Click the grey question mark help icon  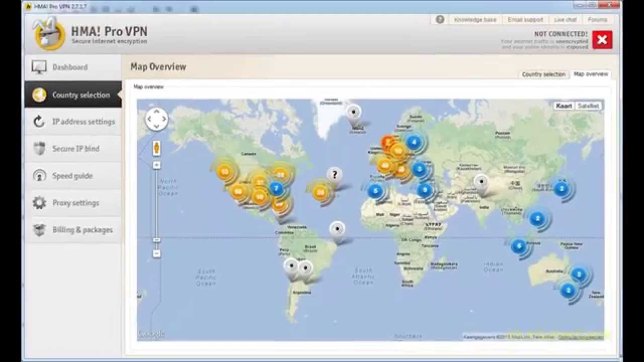pos(440,20)
